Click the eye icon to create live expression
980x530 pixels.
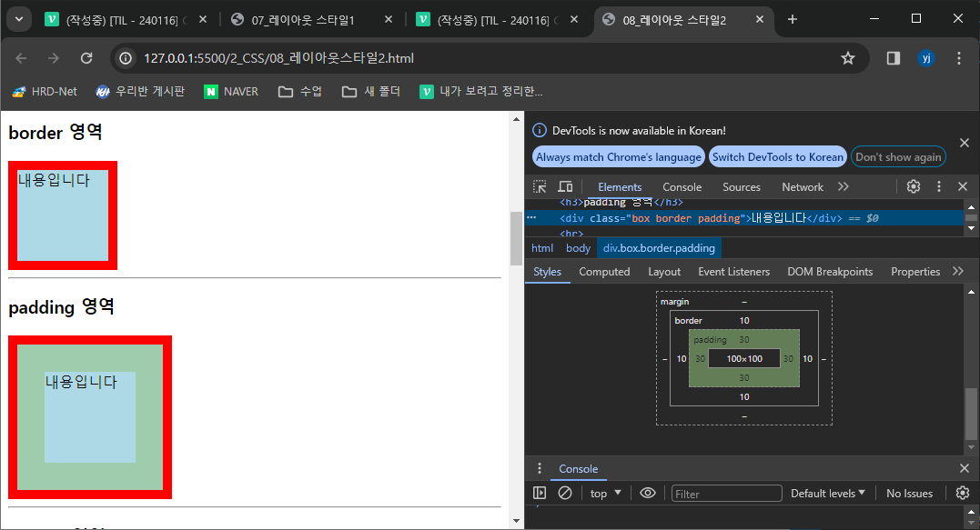647,493
